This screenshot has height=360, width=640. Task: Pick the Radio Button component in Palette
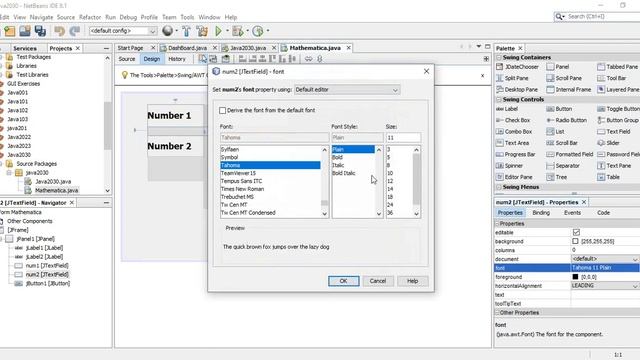click(567, 120)
